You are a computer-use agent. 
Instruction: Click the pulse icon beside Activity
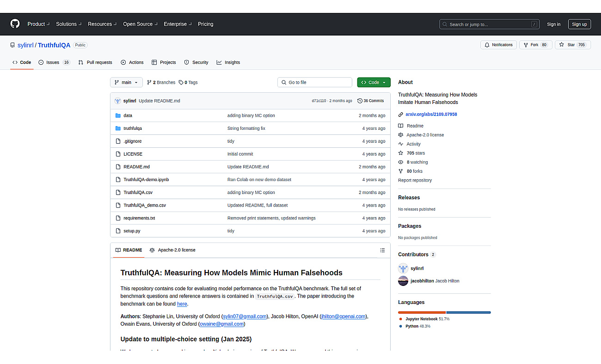(x=401, y=144)
